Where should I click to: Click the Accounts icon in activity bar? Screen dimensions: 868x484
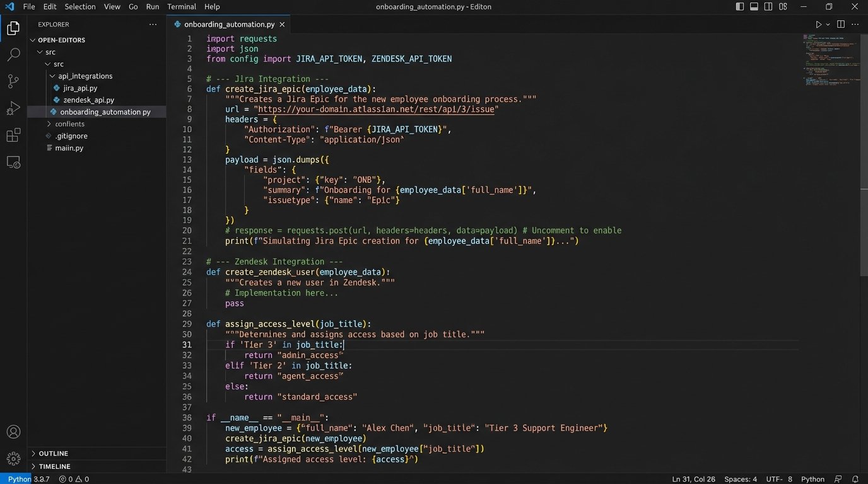tap(13, 432)
